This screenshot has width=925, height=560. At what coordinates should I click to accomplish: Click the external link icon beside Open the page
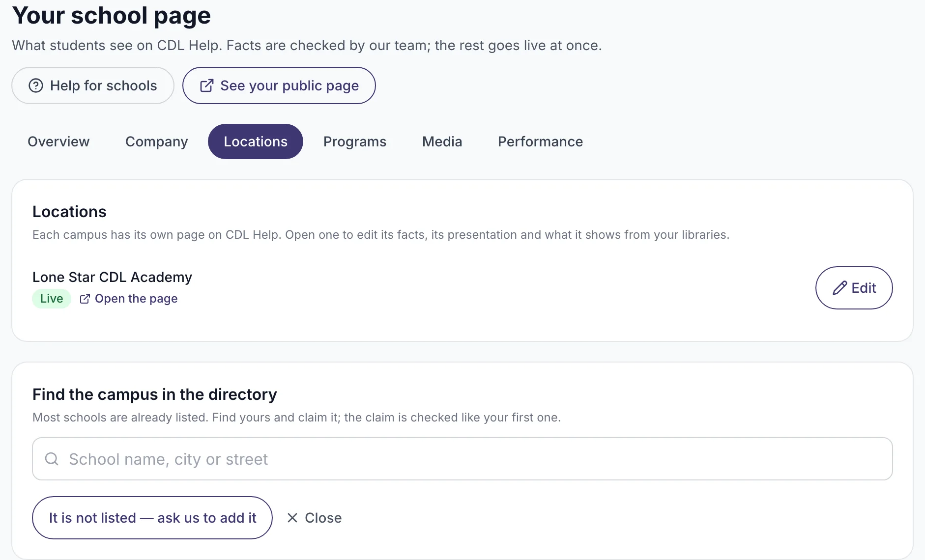click(x=85, y=299)
